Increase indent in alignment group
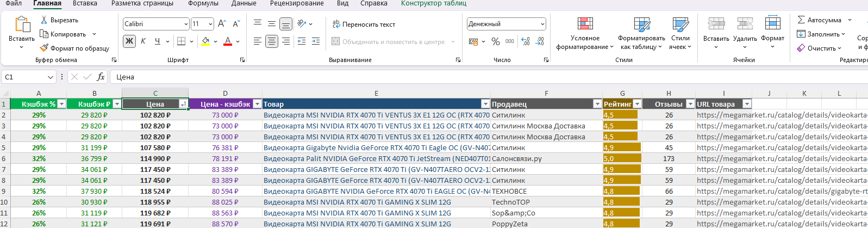This screenshot has width=868, height=228. click(x=316, y=41)
